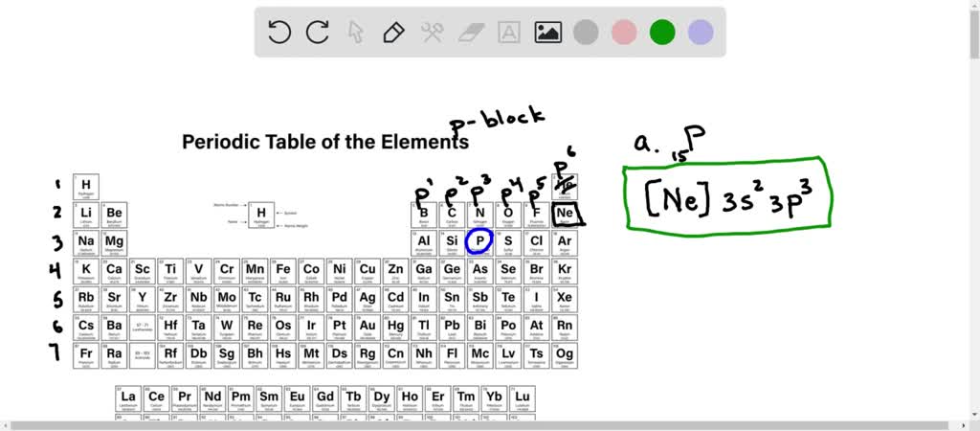The width and height of the screenshot is (980, 431).
Task: Click the boxed Ne neon cell
Action: click(566, 214)
